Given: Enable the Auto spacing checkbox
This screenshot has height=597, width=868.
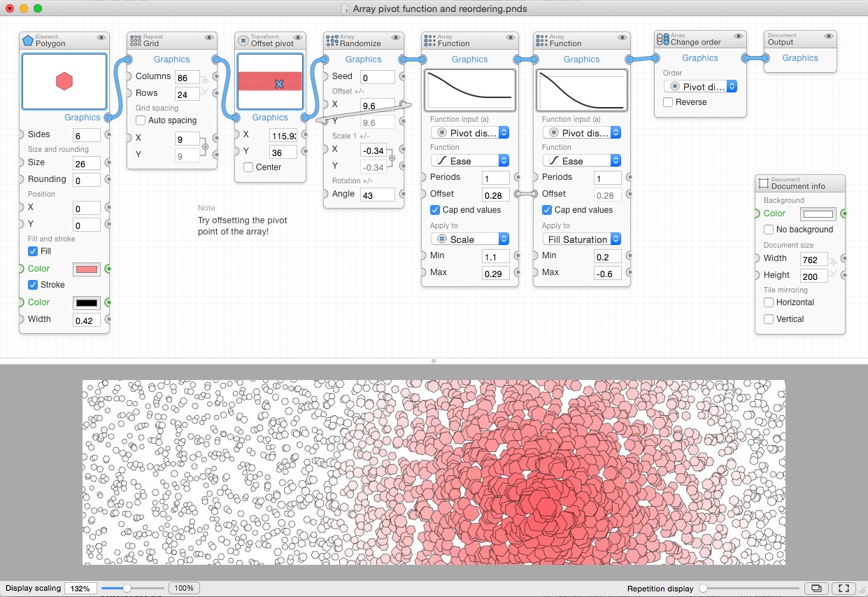Looking at the screenshot, I should [x=141, y=120].
